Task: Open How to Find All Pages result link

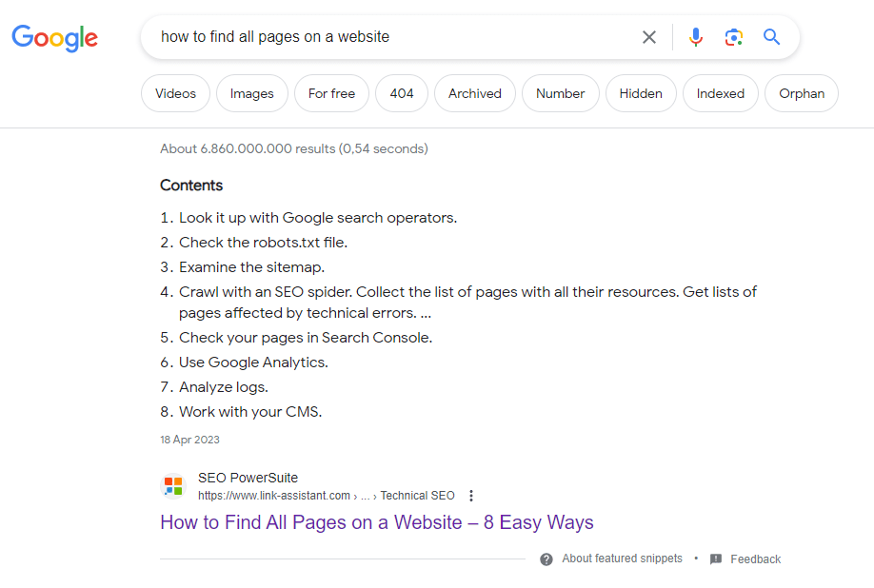Action: tap(377, 522)
